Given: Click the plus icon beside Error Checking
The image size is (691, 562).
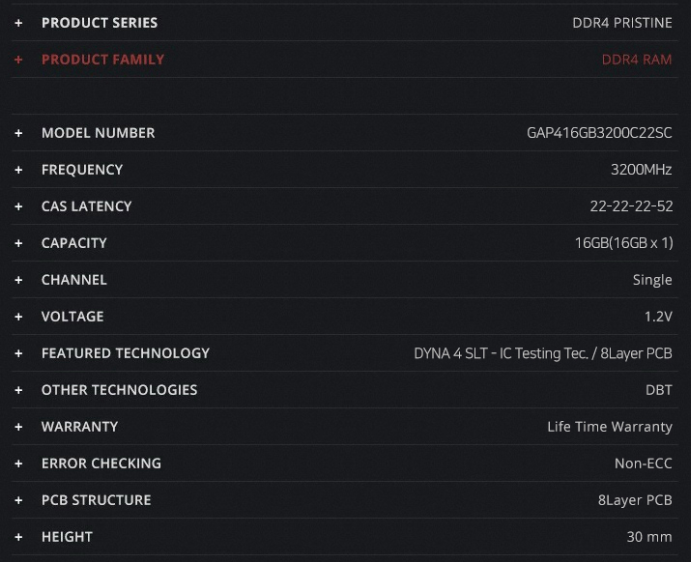Looking at the screenshot, I should click(19, 464).
